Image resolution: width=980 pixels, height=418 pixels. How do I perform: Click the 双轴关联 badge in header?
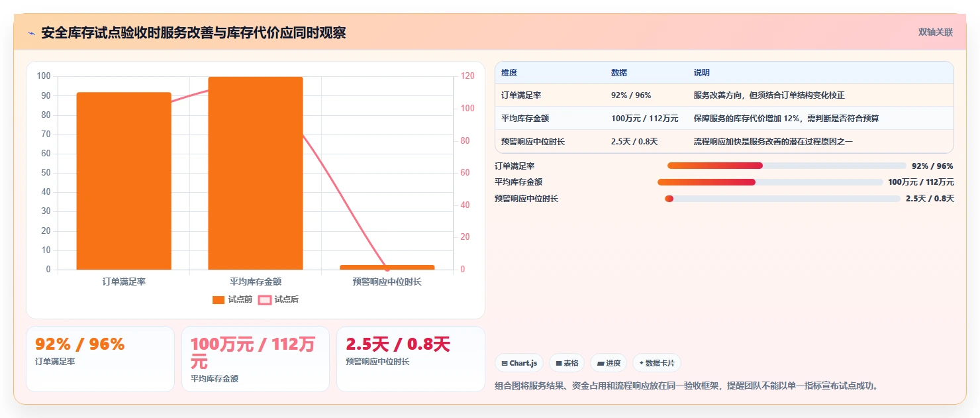(x=935, y=32)
